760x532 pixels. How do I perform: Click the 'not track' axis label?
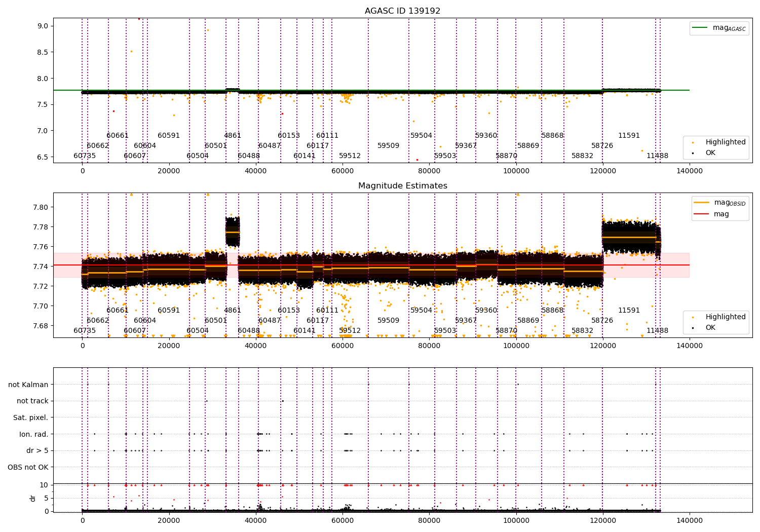click(32, 401)
